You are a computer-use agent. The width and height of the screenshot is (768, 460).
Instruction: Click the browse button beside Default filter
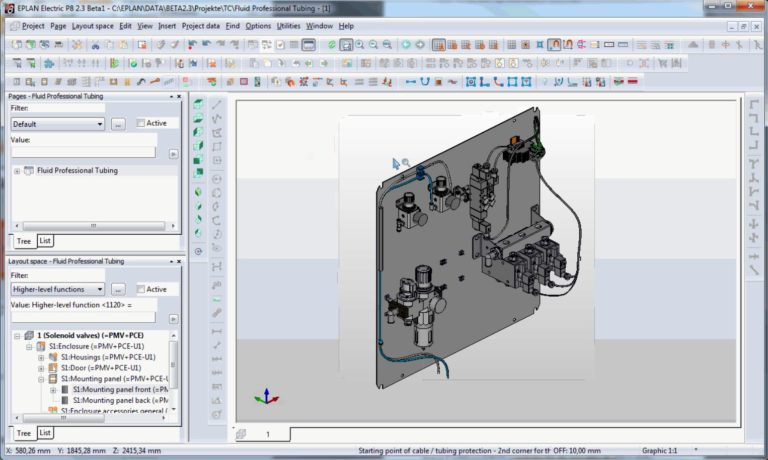pyautogui.click(x=117, y=124)
